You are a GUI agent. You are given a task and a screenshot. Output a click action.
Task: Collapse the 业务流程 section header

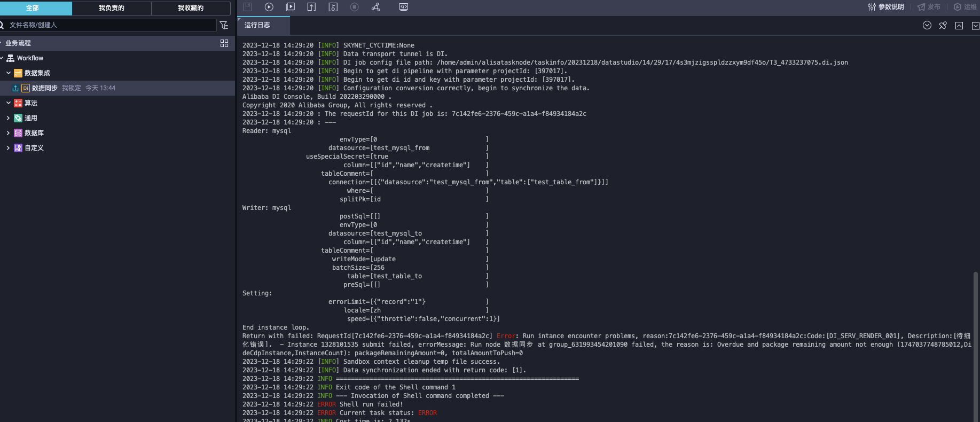coord(117,43)
